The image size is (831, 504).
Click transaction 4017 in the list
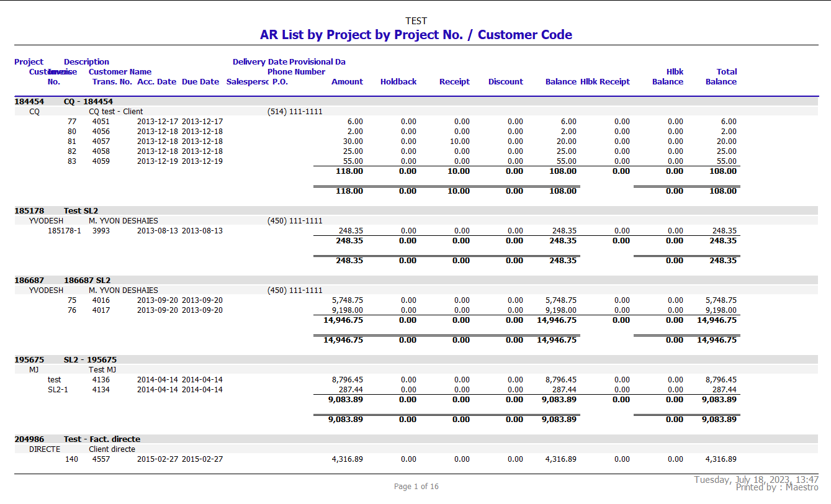(x=101, y=310)
